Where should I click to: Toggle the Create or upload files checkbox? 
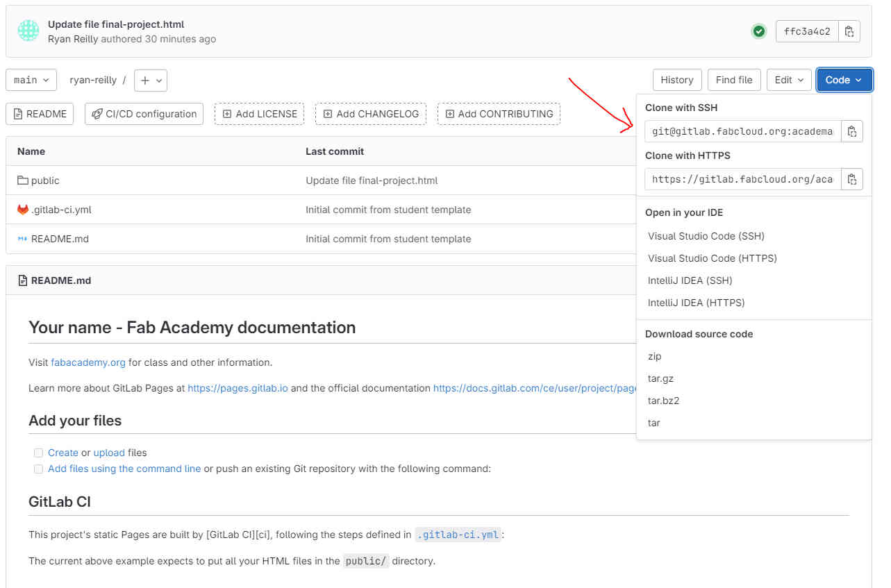pos(38,453)
